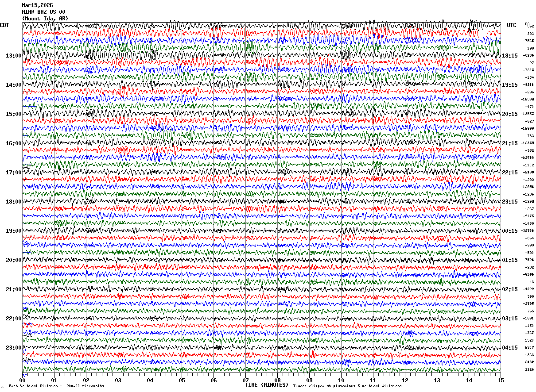Click the location label (Mount Ida, AR)
The height and width of the screenshot is (392, 536).
click(x=45, y=19)
